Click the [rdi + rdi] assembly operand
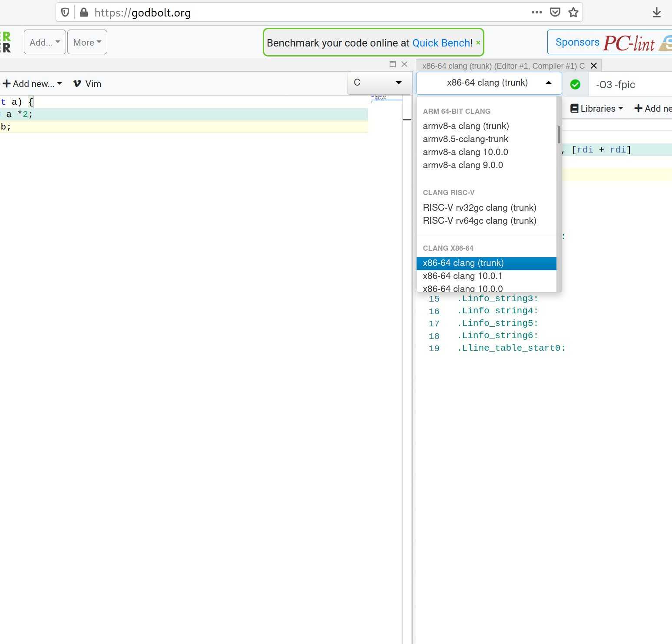 (x=602, y=150)
